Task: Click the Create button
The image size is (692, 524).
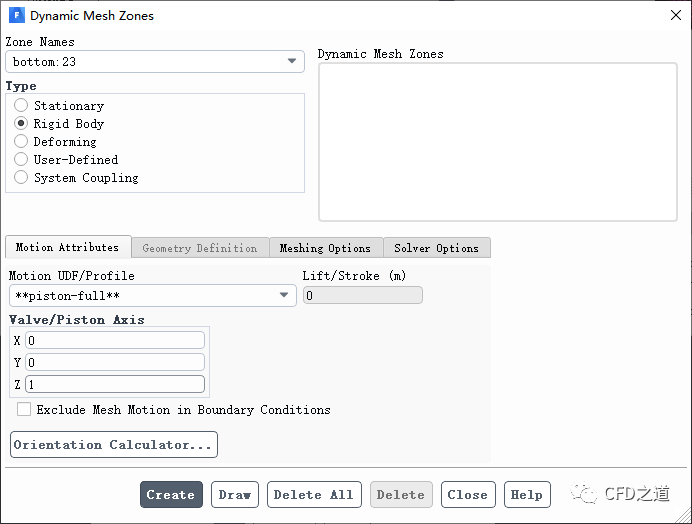Action: click(x=171, y=495)
